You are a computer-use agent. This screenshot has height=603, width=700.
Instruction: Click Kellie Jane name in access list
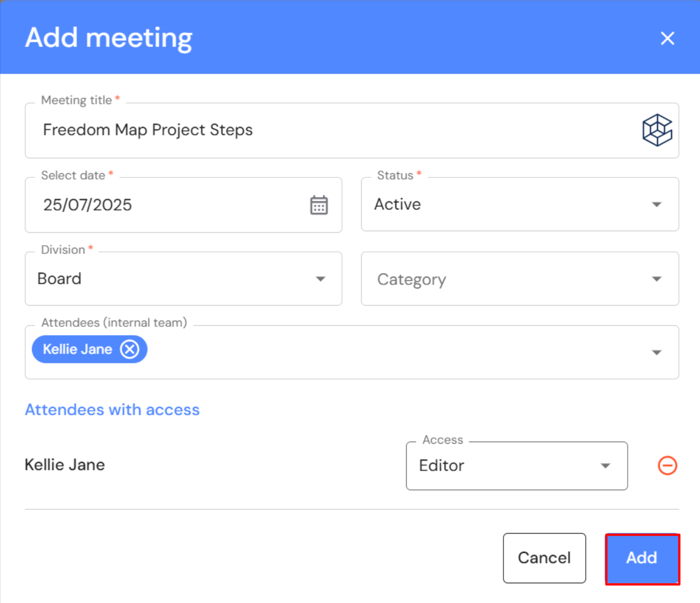[65, 465]
